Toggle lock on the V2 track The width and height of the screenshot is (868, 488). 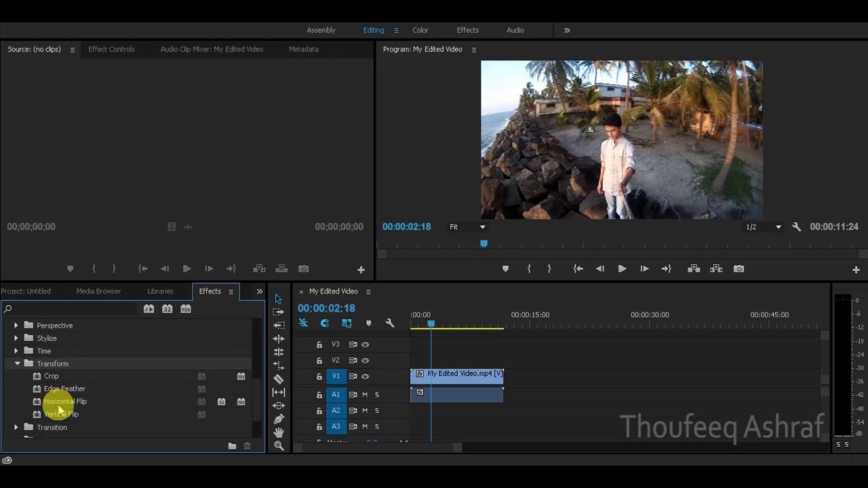[x=319, y=361]
